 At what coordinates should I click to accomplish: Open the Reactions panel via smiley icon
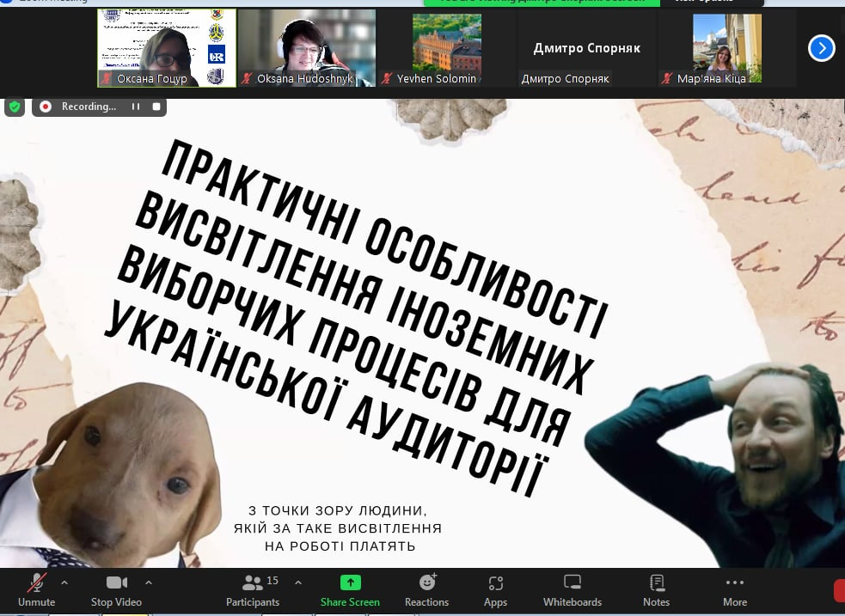pyautogui.click(x=426, y=589)
